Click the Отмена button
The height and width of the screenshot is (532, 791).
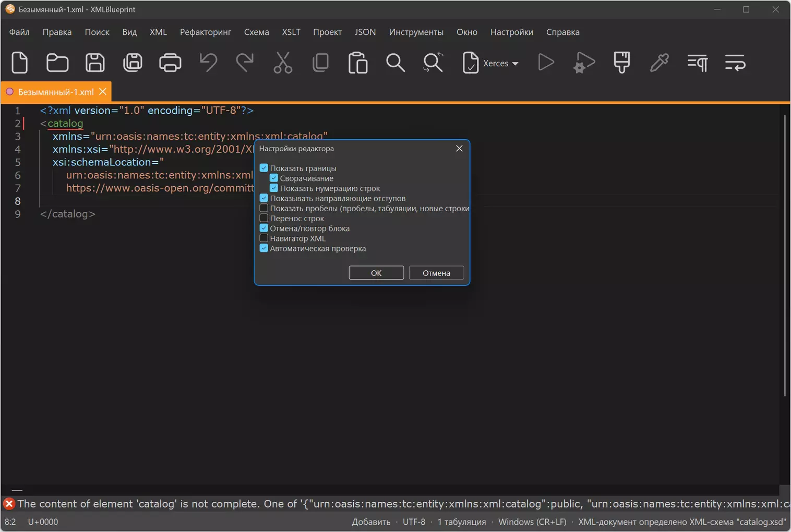click(436, 273)
